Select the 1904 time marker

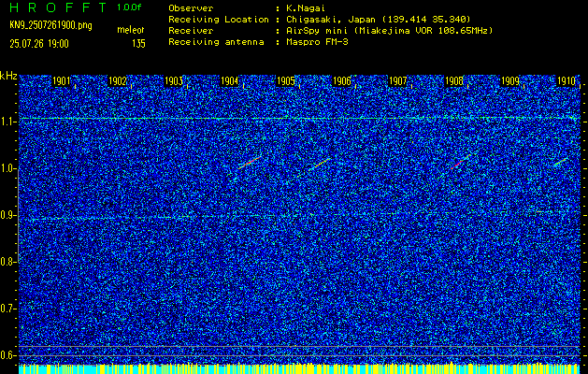click(x=230, y=81)
